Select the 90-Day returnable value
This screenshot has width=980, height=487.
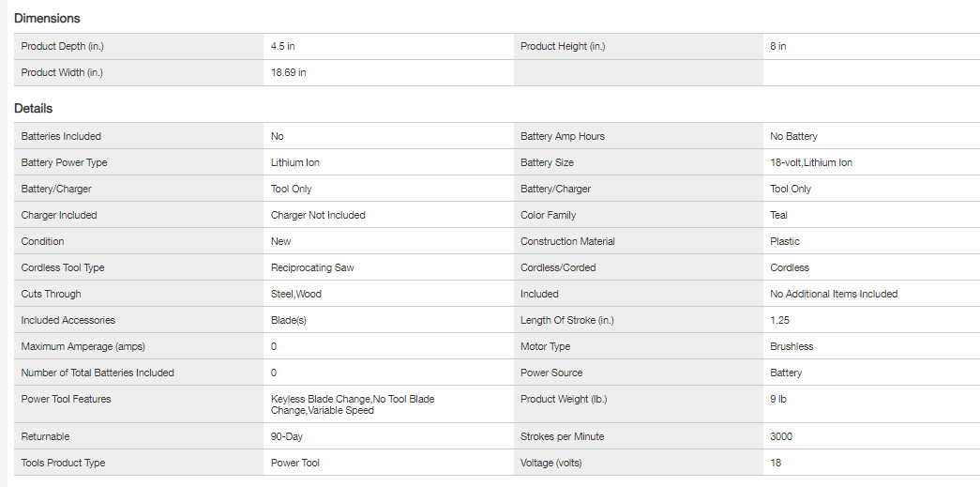[287, 436]
